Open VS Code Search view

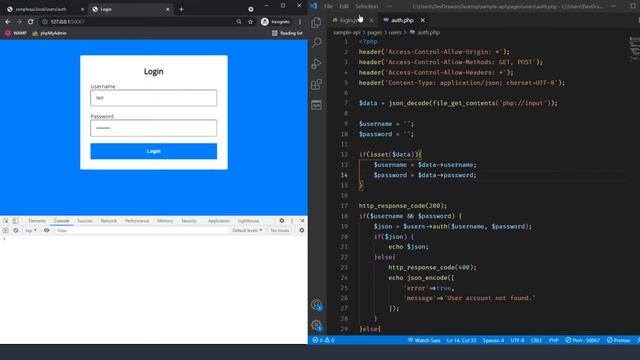316,42
